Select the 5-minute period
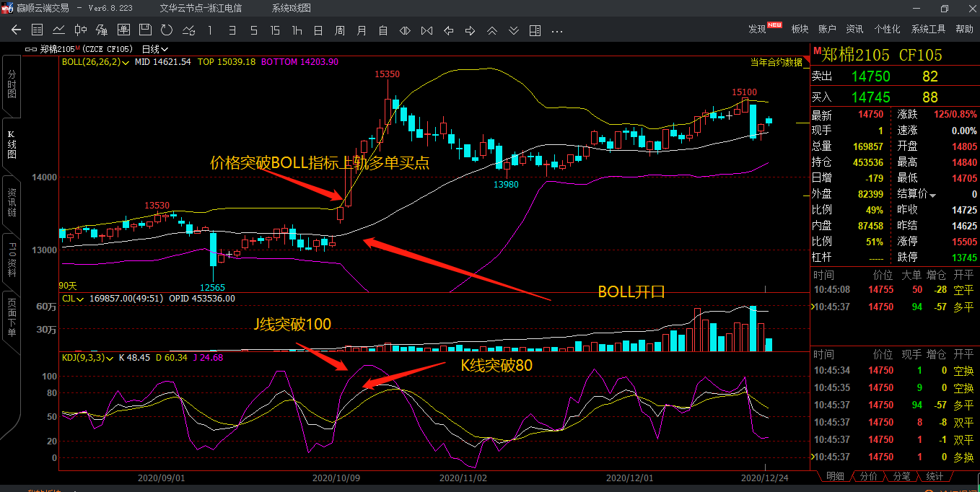This screenshot has width=980, height=492. (x=253, y=30)
